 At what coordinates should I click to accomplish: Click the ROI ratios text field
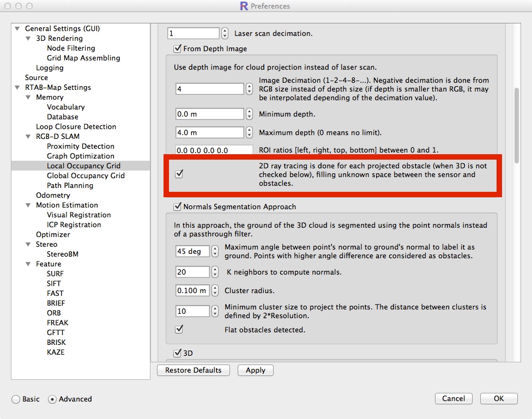click(x=214, y=150)
